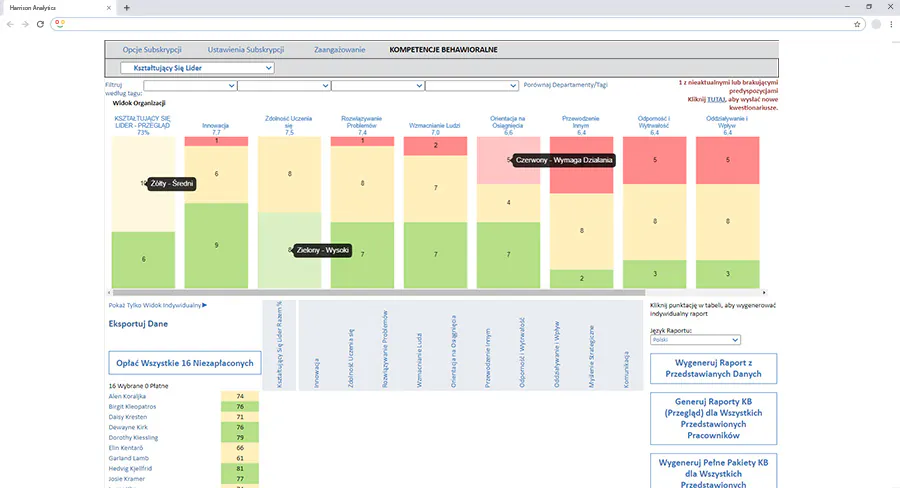900x488 pixels.
Task: Open the first tag filter dropdown
Action: 190,86
